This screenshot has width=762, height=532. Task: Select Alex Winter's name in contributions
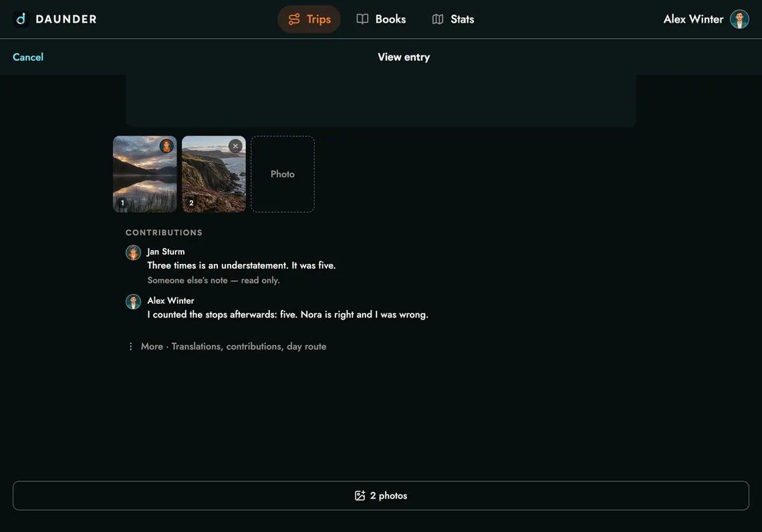170,301
